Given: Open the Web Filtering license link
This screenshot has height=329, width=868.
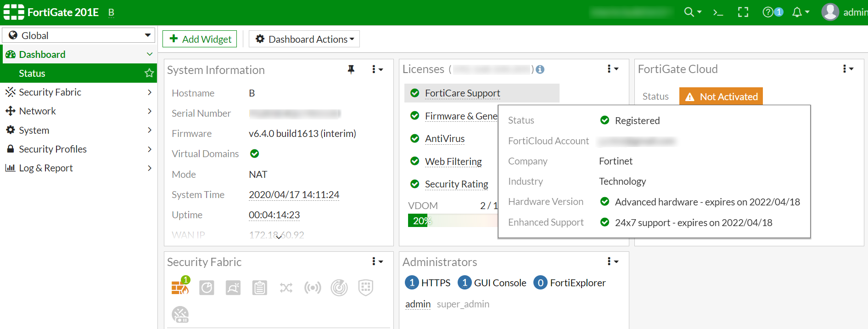Looking at the screenshot, I should click(x=453, y=161).
